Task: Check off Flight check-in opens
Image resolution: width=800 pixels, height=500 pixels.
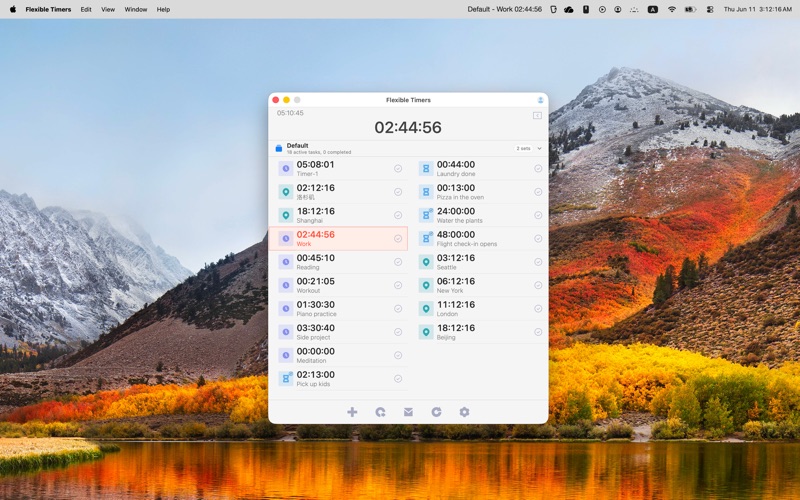Action: pos(538,238)
